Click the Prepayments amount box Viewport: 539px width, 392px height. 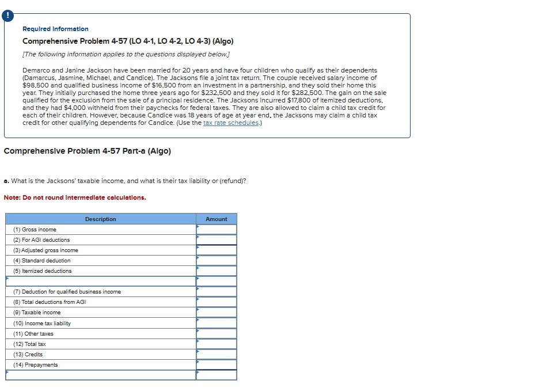218,364
